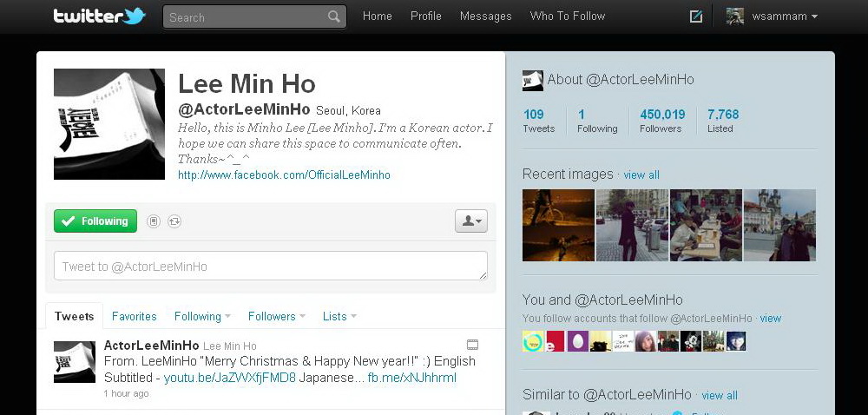This screenshot has height=415, width=868.
Task: Click the long-haired girl follower avatar
Action: pos(646,341)
